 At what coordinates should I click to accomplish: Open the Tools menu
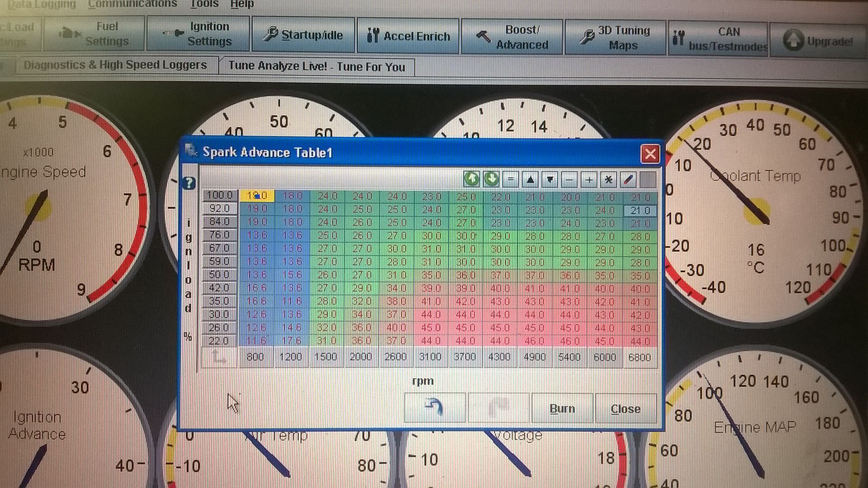coord(204,4)
